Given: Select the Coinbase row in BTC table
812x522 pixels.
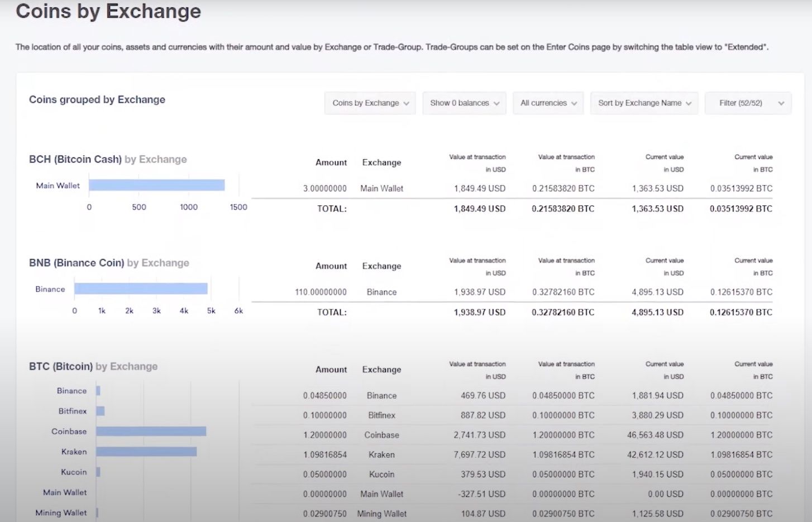Looking at the screenshot, I should click(x=514, y=435).
